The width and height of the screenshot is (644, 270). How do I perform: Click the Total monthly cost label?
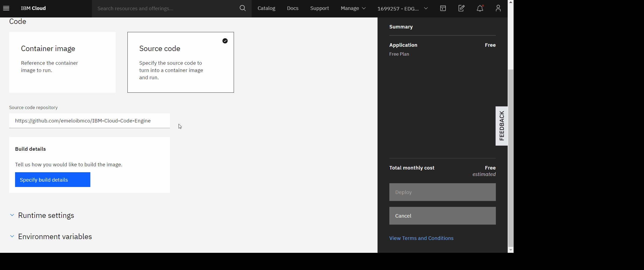[x=412, y=168]
